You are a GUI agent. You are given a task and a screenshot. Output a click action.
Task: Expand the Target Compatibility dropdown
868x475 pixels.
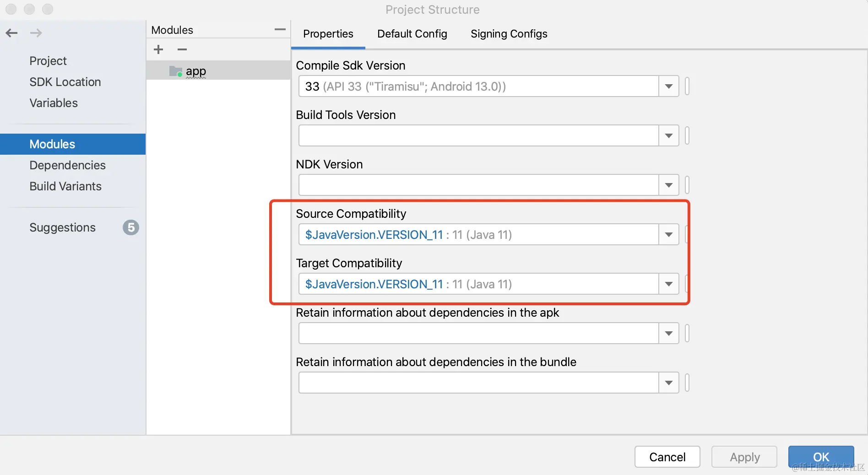tap(669, 284)
